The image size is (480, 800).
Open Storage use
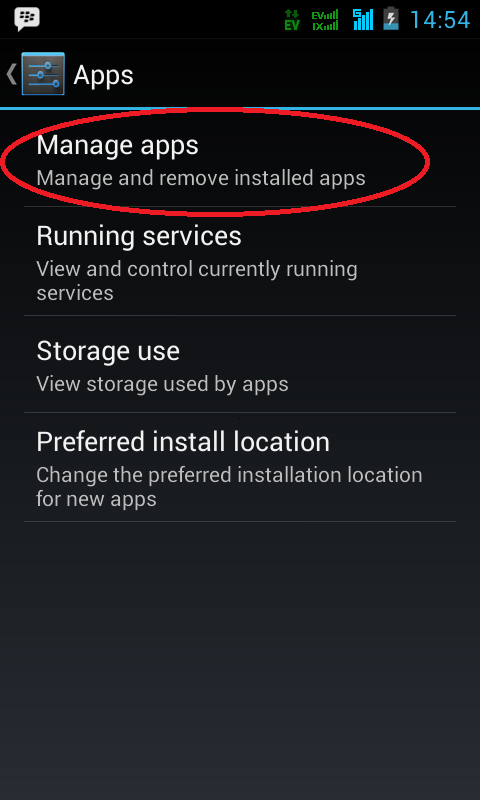pyautogui.click(x=240, y=364)
